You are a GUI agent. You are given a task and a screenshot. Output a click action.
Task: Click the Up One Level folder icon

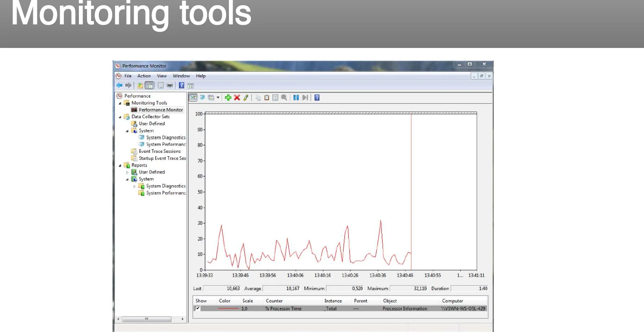click(x=140, y=85)
